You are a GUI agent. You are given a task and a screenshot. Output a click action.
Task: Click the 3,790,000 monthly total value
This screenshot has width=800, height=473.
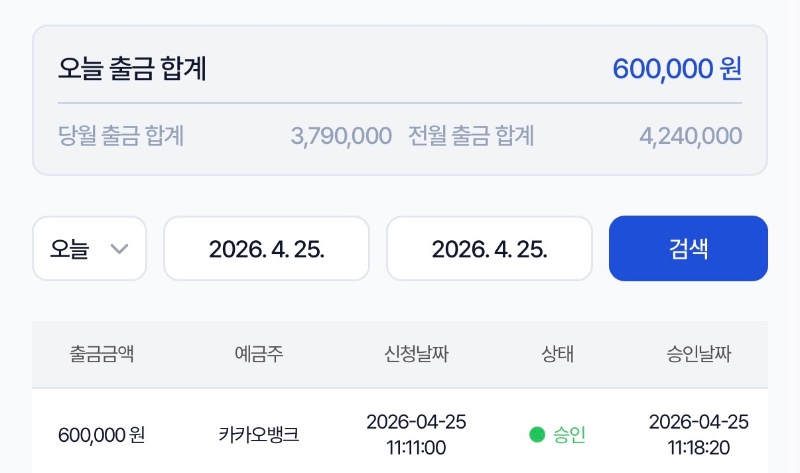coord(341,135)
